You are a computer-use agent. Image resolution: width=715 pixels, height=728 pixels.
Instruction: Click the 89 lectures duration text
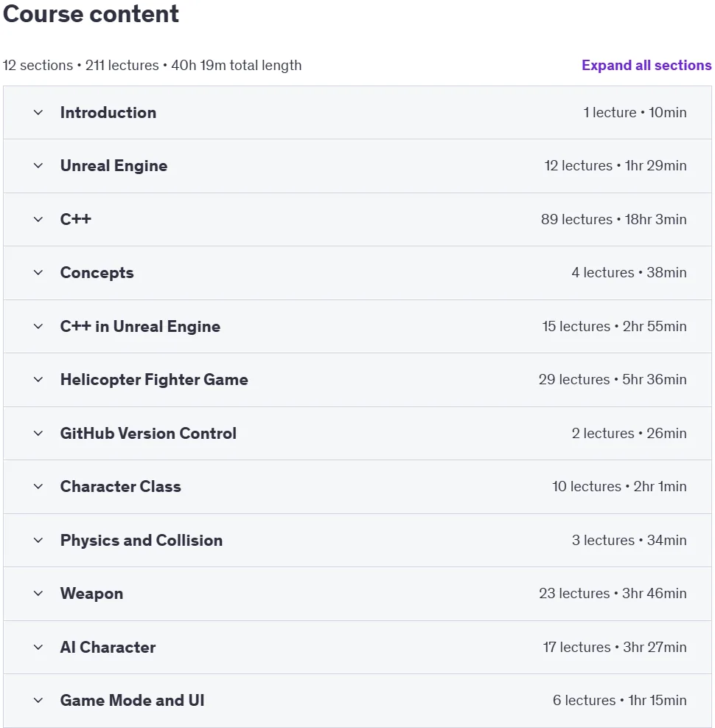pyautogui.click(x=613, y=219)
